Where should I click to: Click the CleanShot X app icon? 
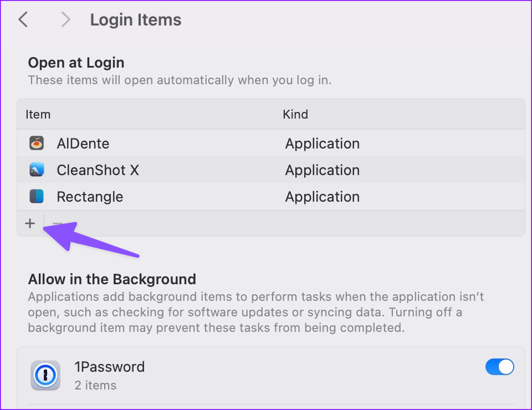coord(36,170)
